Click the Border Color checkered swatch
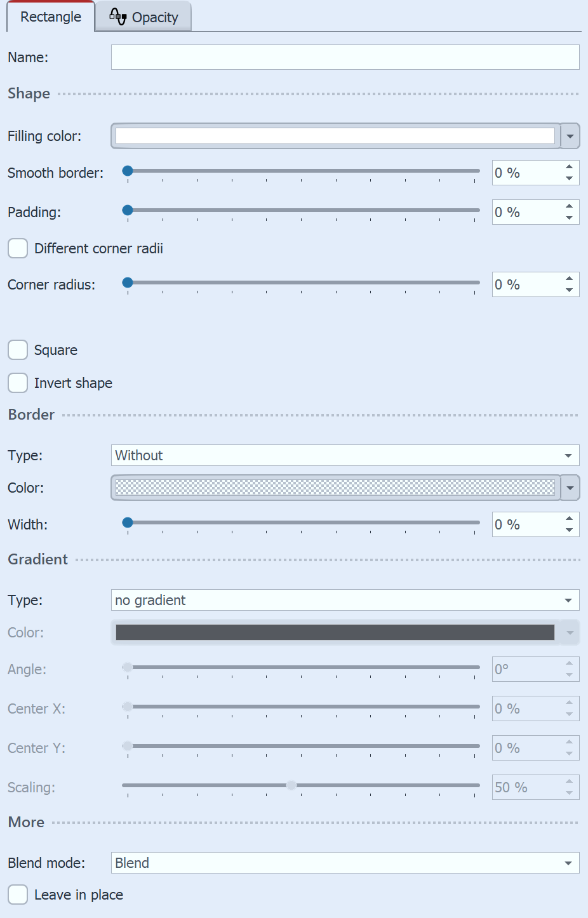The height and width of the screenshot is (918, 588). [337, 488]
